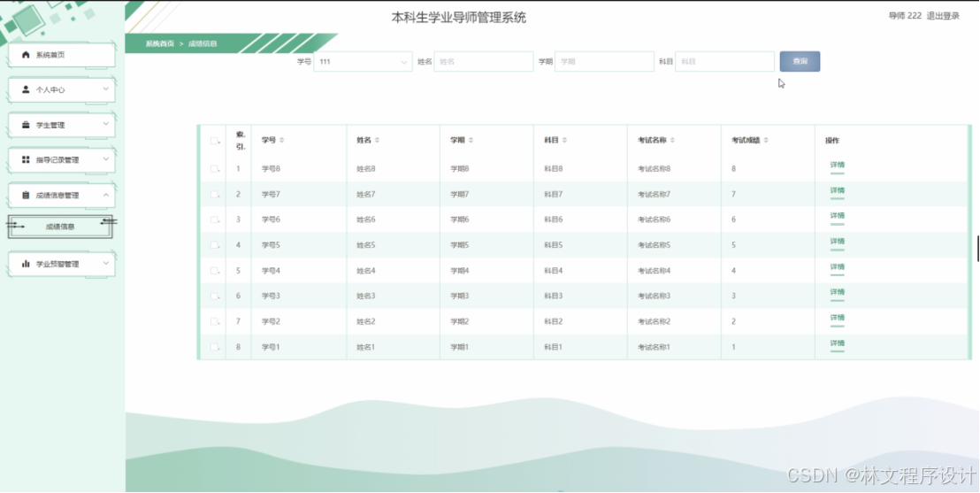Viewport: 980px width, 493px height.
Task: Sort by the 科目 column sort arrows
Action: pos(564,140)
